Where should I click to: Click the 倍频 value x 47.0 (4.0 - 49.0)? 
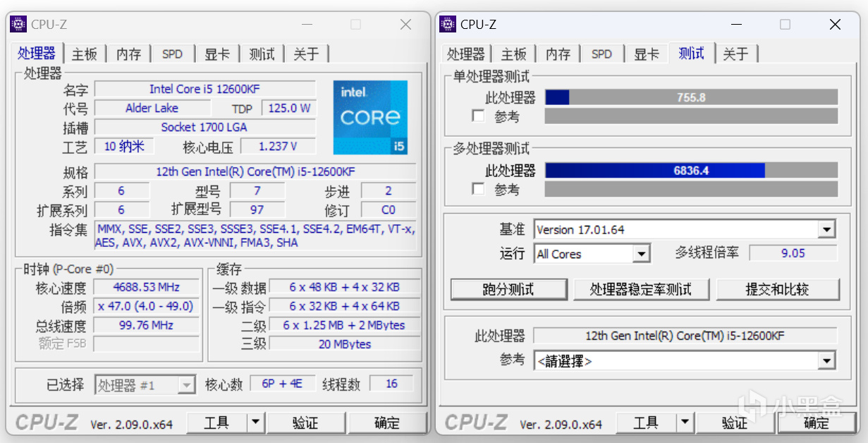(146, 306)
